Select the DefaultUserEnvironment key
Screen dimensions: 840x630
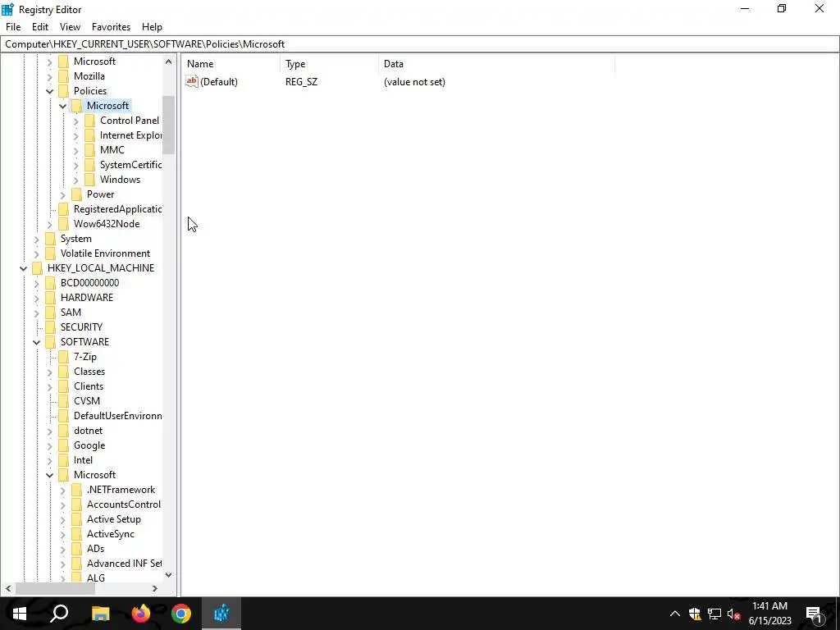pyautogui.click(x=118, y=416)
